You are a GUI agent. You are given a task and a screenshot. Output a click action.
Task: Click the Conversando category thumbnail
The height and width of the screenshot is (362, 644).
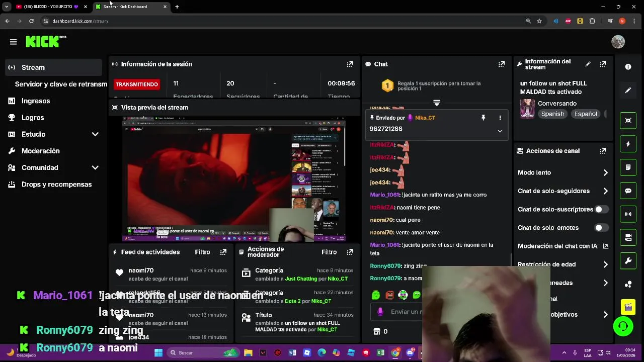[527, 109]
